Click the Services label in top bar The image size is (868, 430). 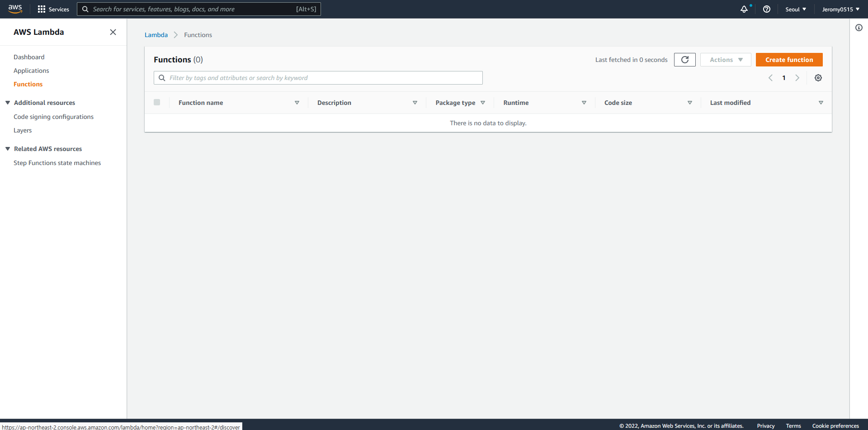(59, 9)
